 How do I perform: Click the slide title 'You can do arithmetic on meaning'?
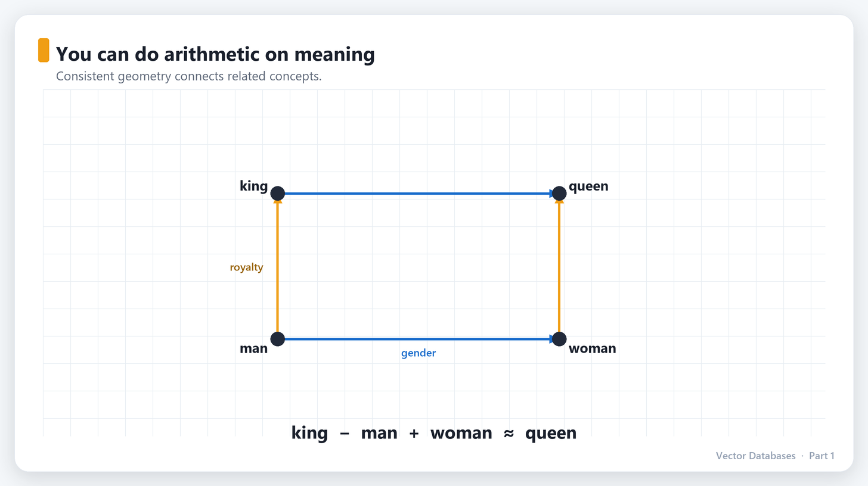click(215, 54)
